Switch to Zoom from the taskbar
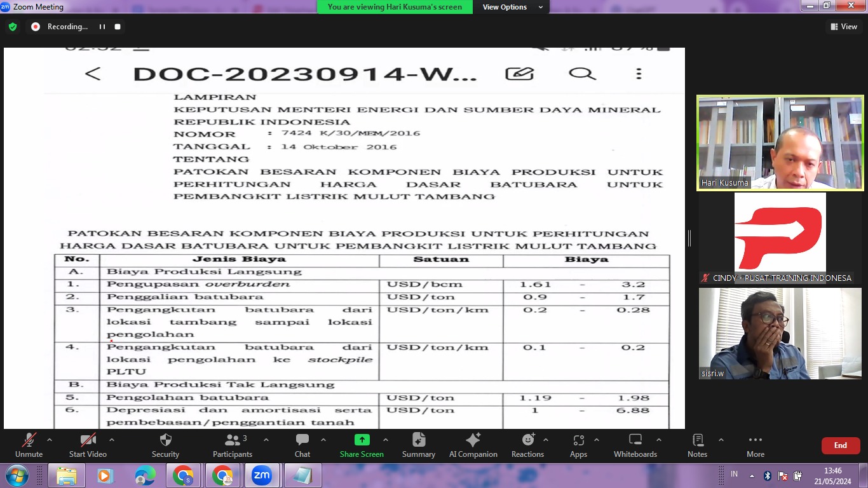This screenshot has width=868, height=488. [261, 475]
